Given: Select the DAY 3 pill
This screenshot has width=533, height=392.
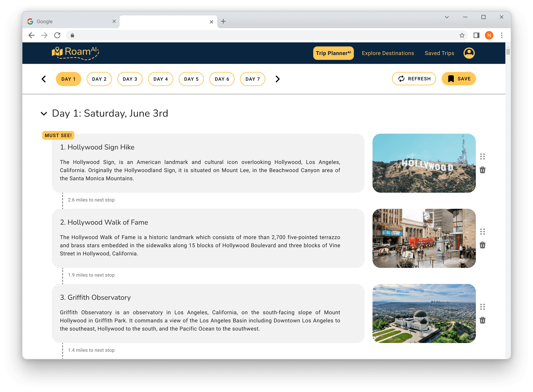Looking at the screenshot, I should click(130, 79).
